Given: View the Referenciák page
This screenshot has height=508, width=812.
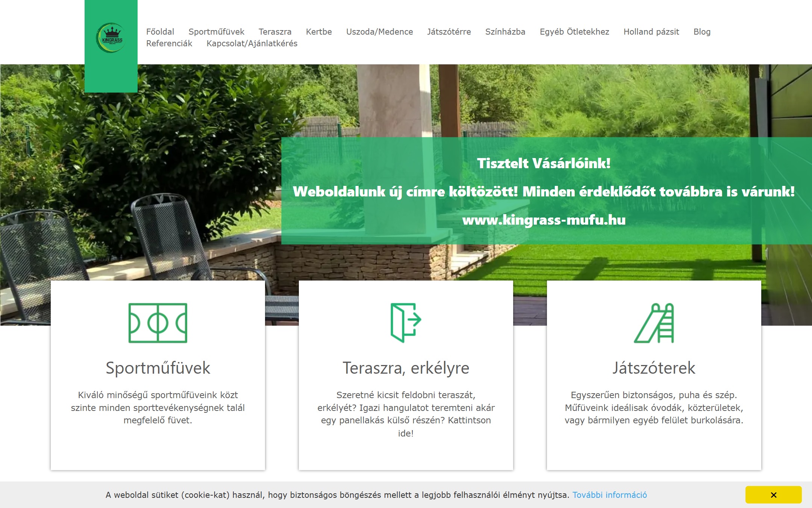Looking at the screenshot, I should tap(169, 43).
